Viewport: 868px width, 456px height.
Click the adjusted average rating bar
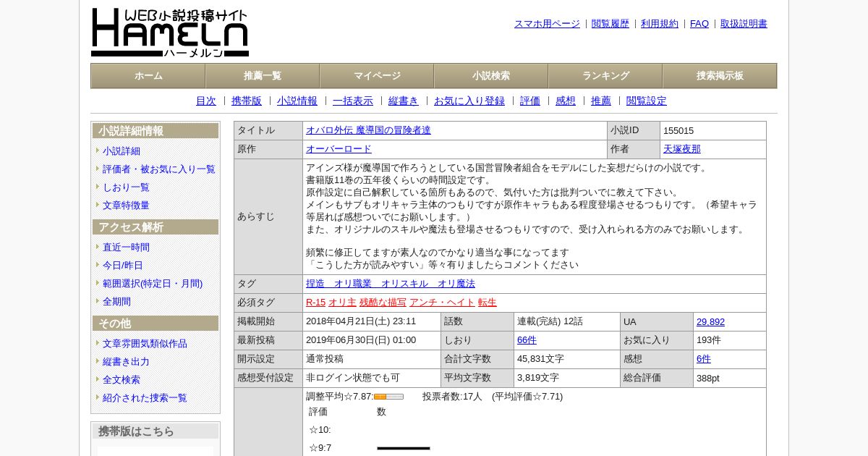pos(388,397)
